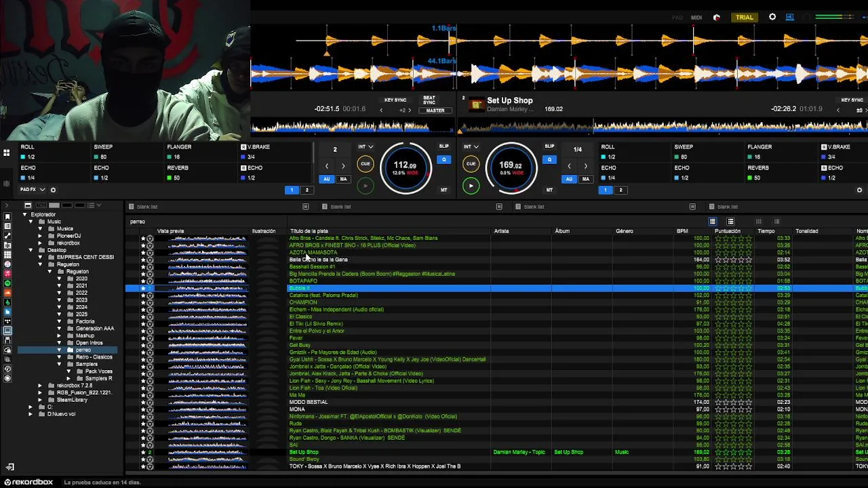The height and width of the screenshot is (488, 868).
Task: Open left deck PAD FX settings gear
Action: [x=53, y=190]
